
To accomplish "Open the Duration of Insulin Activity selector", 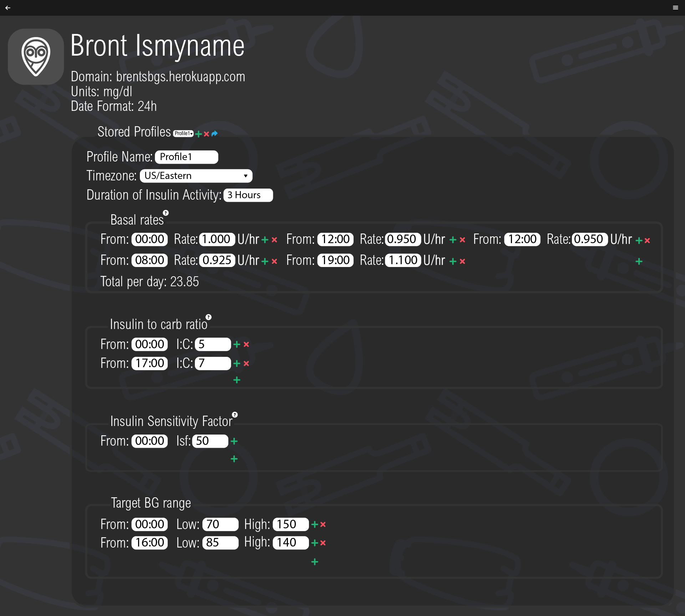I will click(x=248, y=195).
